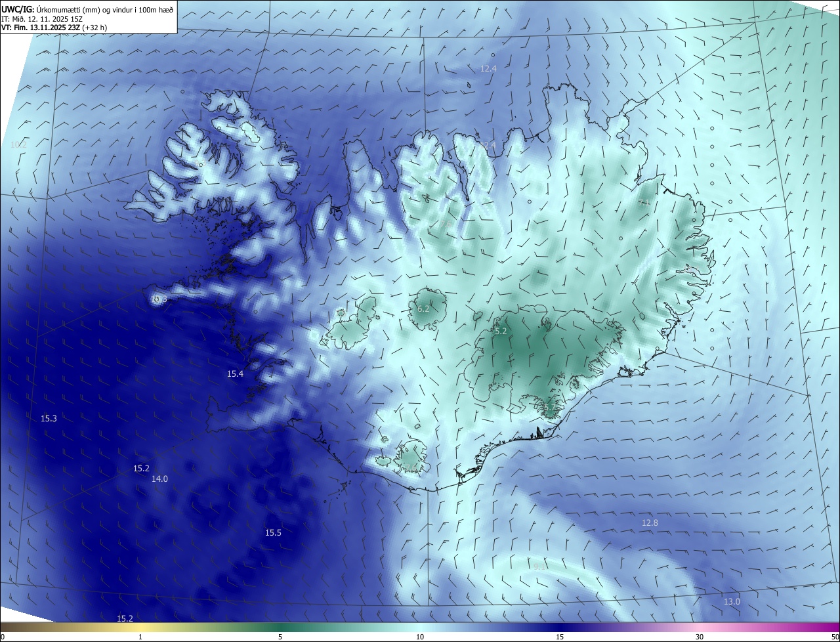Image resolution: width=840 pixels, height=642 pixels.
Task: Click the 14.0 value label
Action: 159,479
